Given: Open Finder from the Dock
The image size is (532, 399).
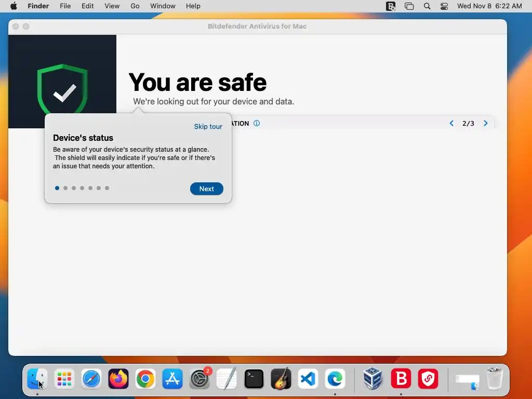Looking at the screenshot, I should click(x=37, y=379).
